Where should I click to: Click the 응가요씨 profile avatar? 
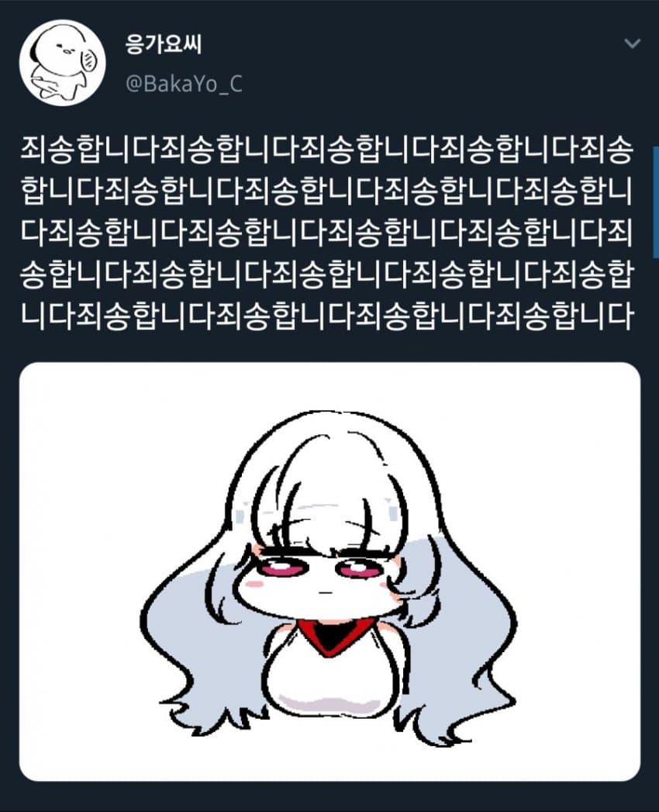[62, 63]
